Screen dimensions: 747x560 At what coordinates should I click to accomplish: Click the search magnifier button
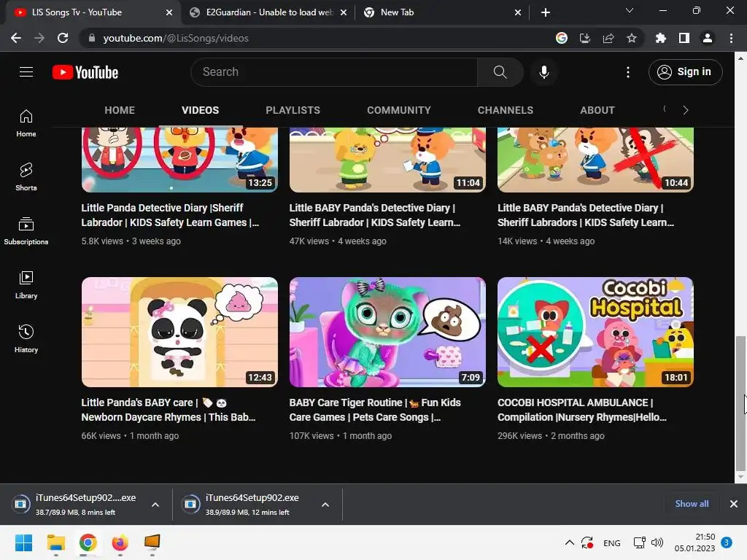[x=500, y=72]
